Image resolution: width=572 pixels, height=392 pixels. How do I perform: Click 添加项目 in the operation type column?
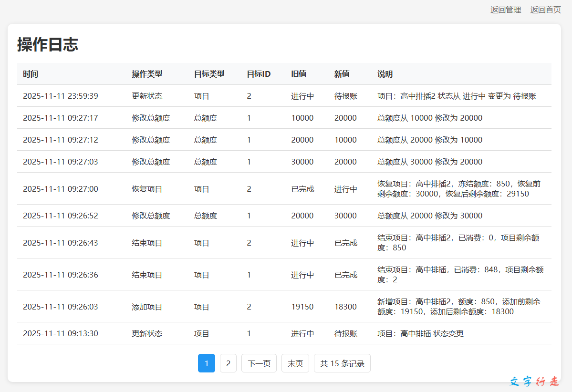[147, 307]
